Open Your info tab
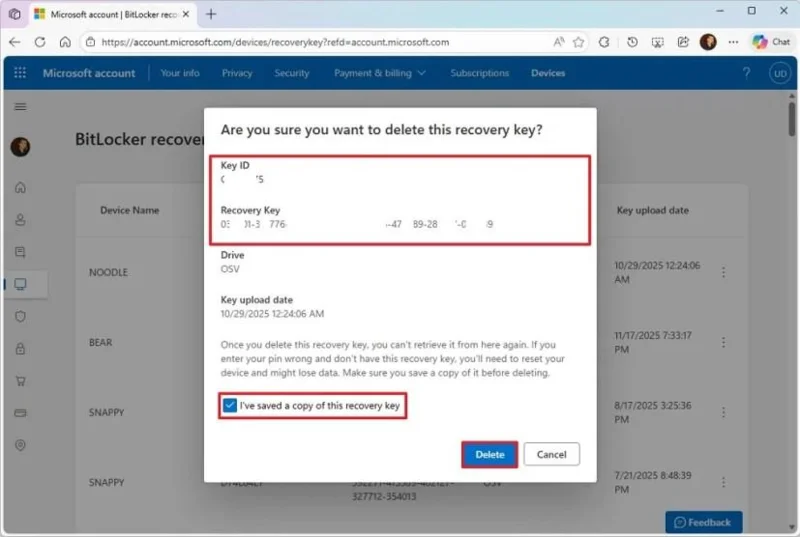This screenshot has width=800, height=537. point(180,73)
